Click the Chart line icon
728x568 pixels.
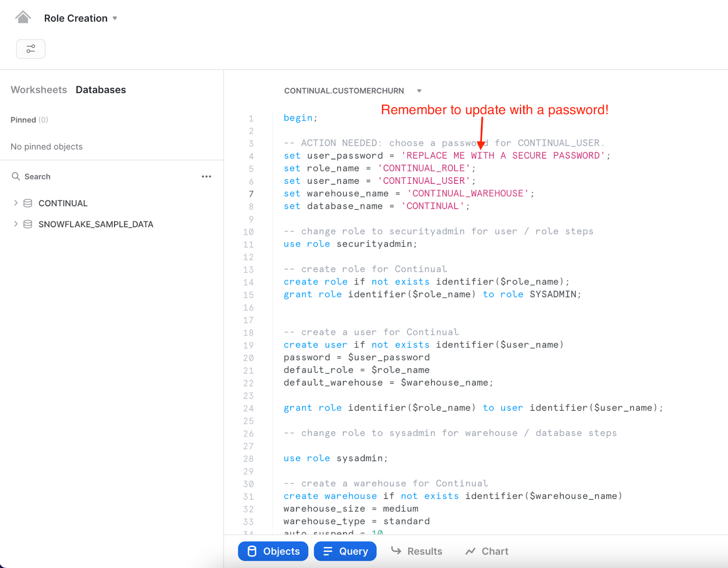470,551
